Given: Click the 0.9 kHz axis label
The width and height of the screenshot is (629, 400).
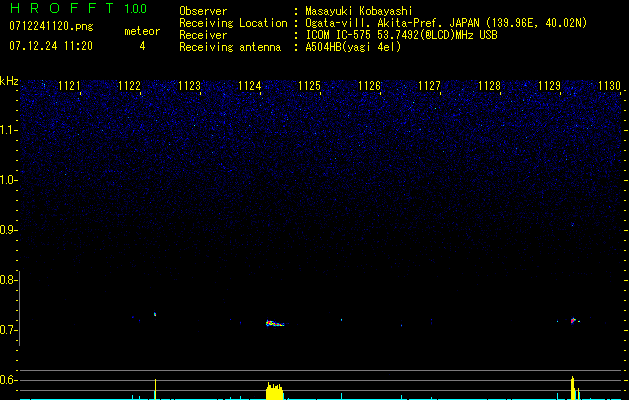Looking at the screenshot, I should 8,230.
